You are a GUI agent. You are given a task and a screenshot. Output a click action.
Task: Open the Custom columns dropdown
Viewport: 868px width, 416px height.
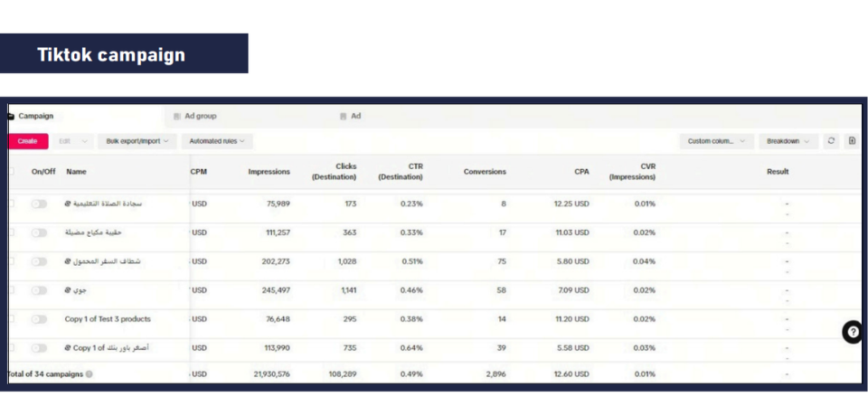coord(716,141)
